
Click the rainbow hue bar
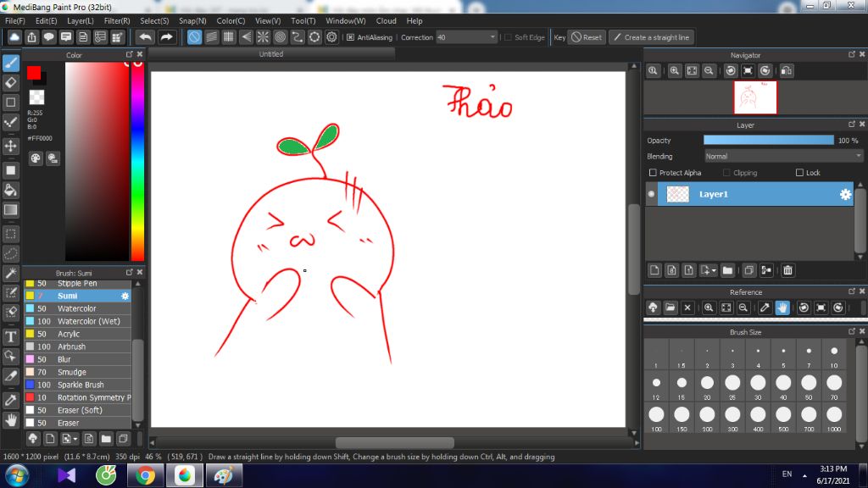(x=138, y=161)
